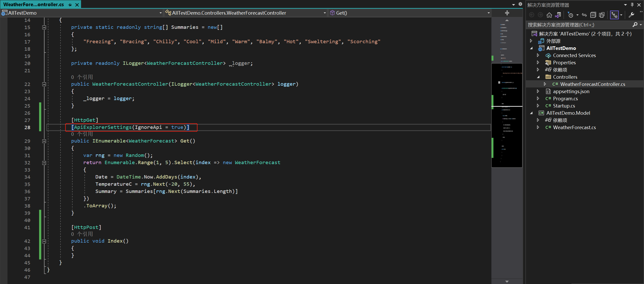Collapse the constructor at line 22
Viewport: 644px width, 284px height.
44,84
